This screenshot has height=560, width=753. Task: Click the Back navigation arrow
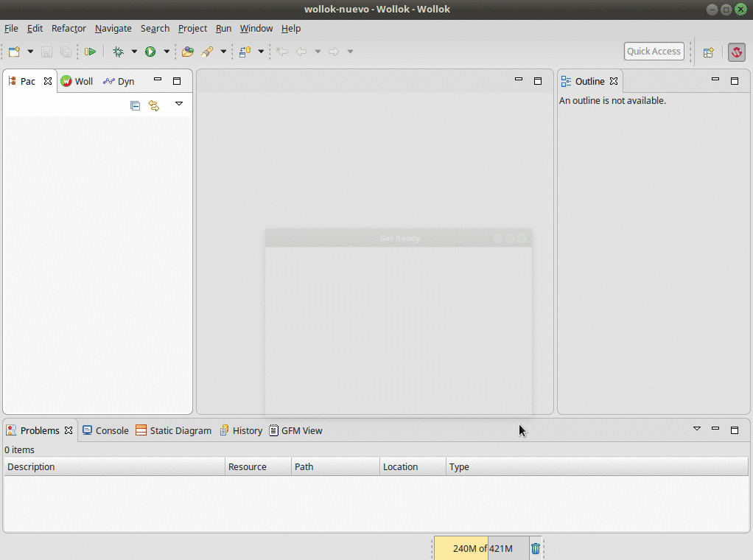click(x=301, y=52)
